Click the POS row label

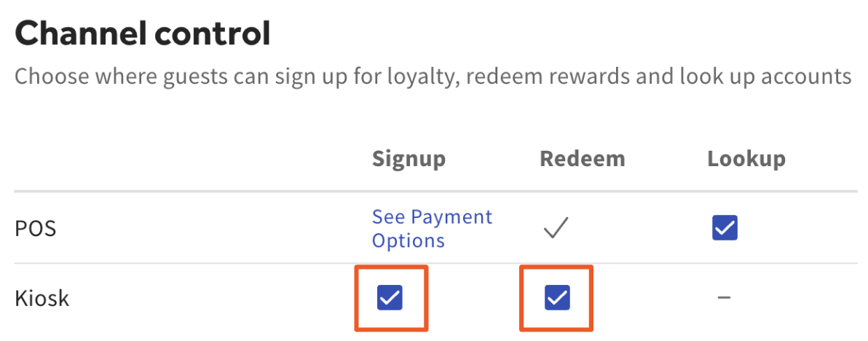tap(36, 229)
